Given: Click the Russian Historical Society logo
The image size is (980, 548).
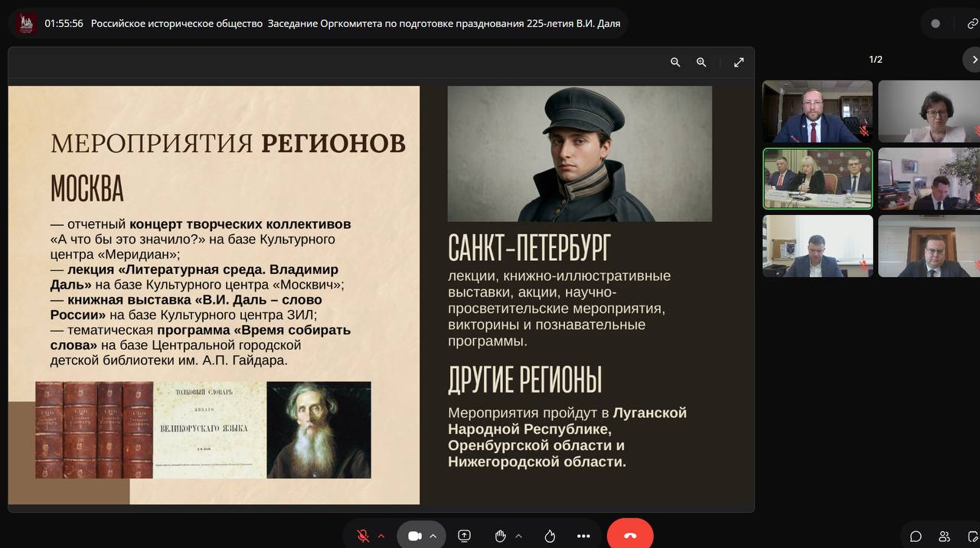Looking at the screenshot, I should [27, 24].
